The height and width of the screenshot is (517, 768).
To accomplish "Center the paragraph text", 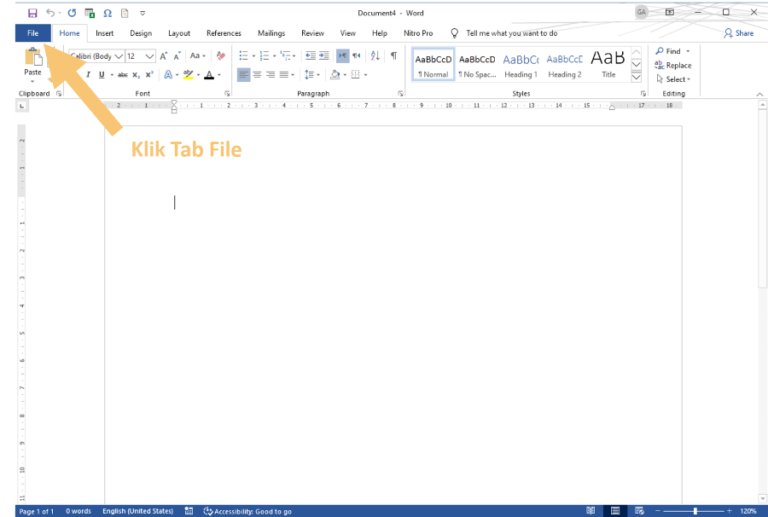I will (x=257, y=75).
